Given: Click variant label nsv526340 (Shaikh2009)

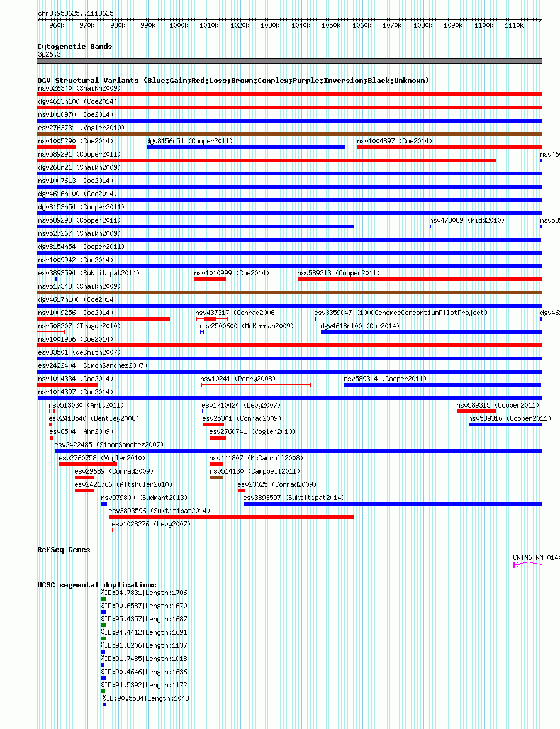Looking at the screenshot, I should (x=79, y=88).
